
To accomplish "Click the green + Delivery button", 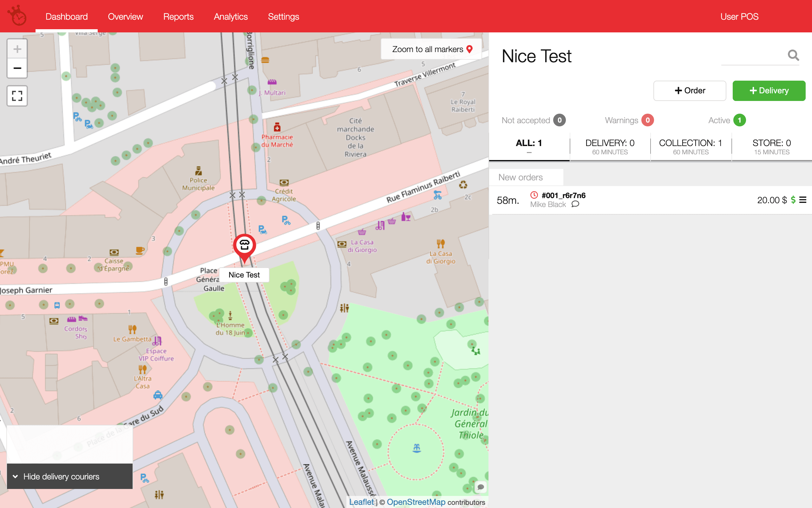I will pyautogui.click(x=769, y=90).
